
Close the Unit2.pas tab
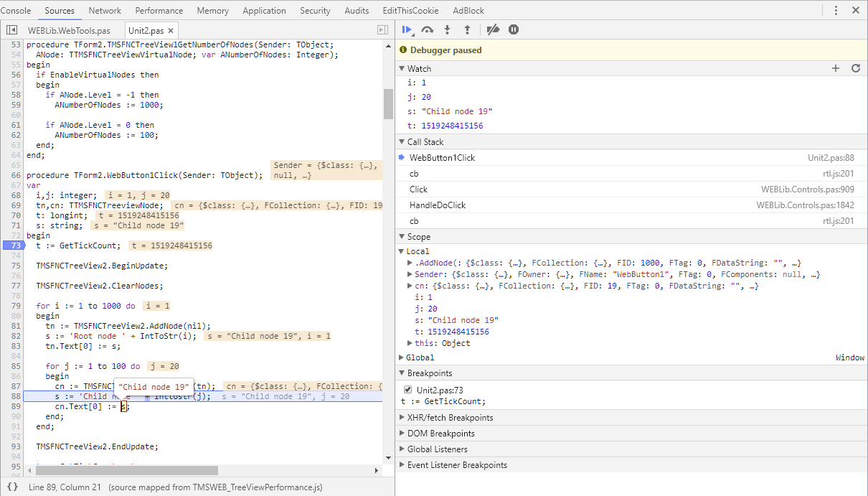point(171,31)
